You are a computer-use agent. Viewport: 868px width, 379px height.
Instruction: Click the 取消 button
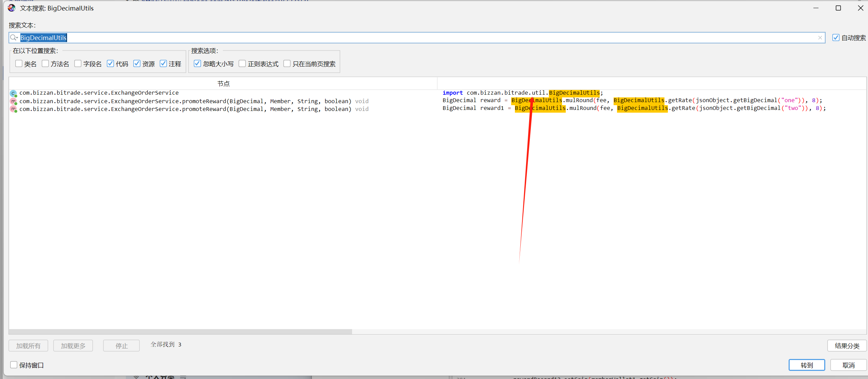(848, 365)
